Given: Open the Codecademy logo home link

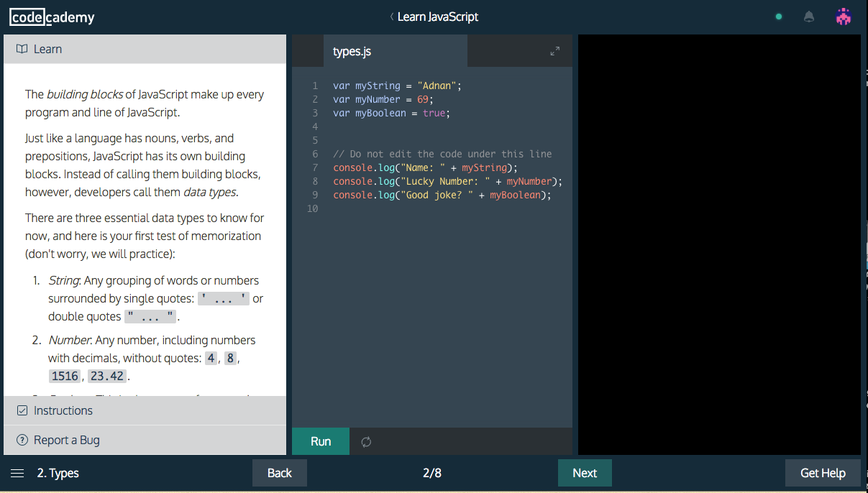Looking at the screenshot, I should pyautogui.click(x=52, y=17).
